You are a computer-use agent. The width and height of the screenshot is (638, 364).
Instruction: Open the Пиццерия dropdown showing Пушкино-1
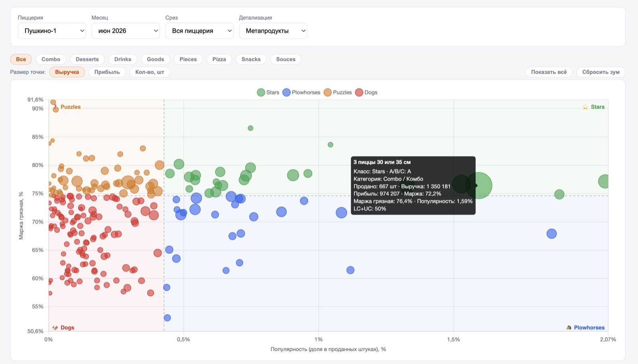[52, 31]
